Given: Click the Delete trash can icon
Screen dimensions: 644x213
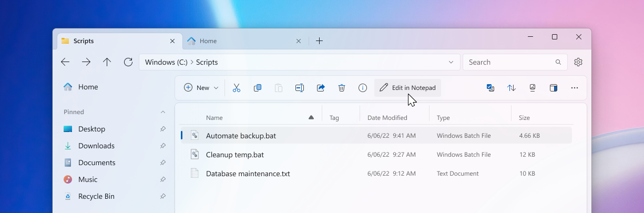Looking at the screenshot, I should click(x=342, y=88).
